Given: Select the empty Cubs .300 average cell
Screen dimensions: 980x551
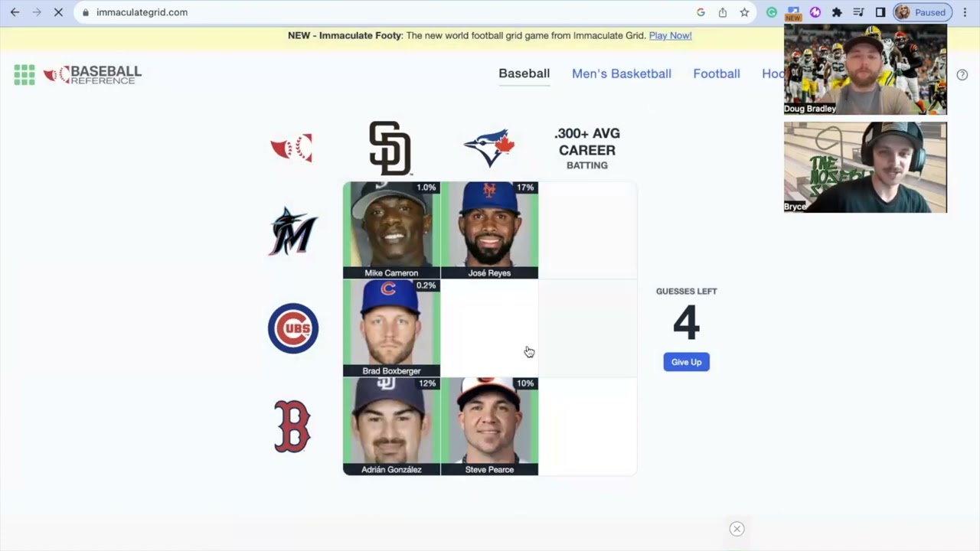Looking at the screenshot, I should click(x=587, y=328).
